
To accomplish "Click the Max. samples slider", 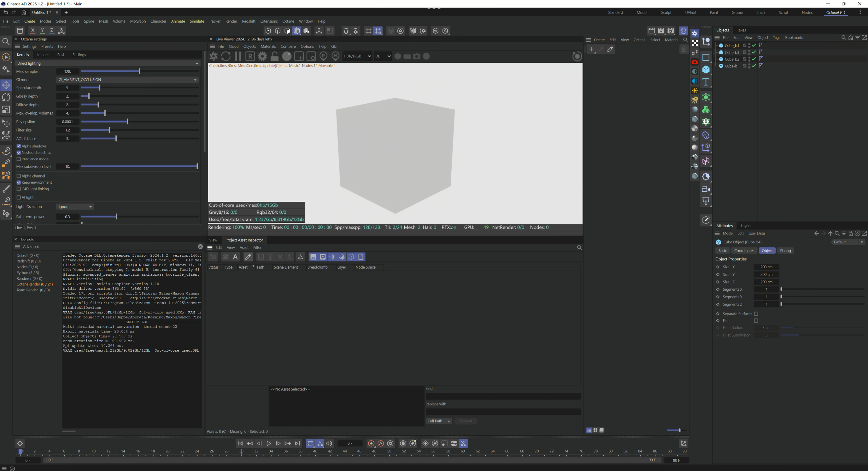I will pos(139,71).
